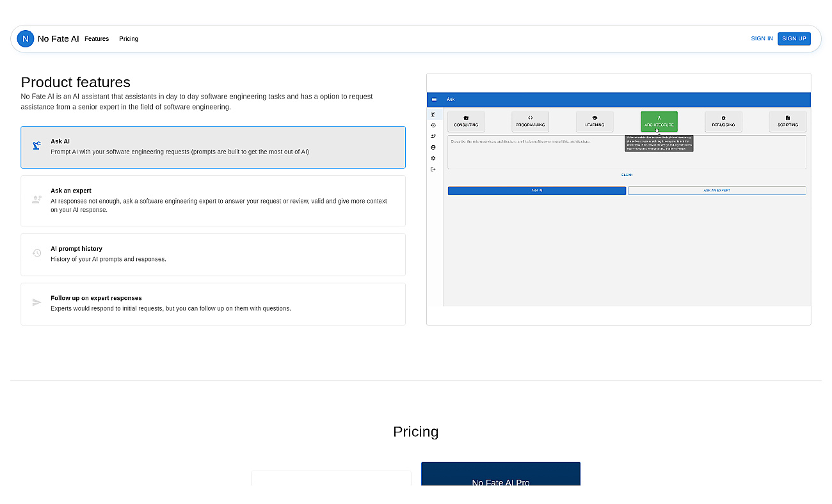Click the SIGN IN link

click(x=762, y=38)
